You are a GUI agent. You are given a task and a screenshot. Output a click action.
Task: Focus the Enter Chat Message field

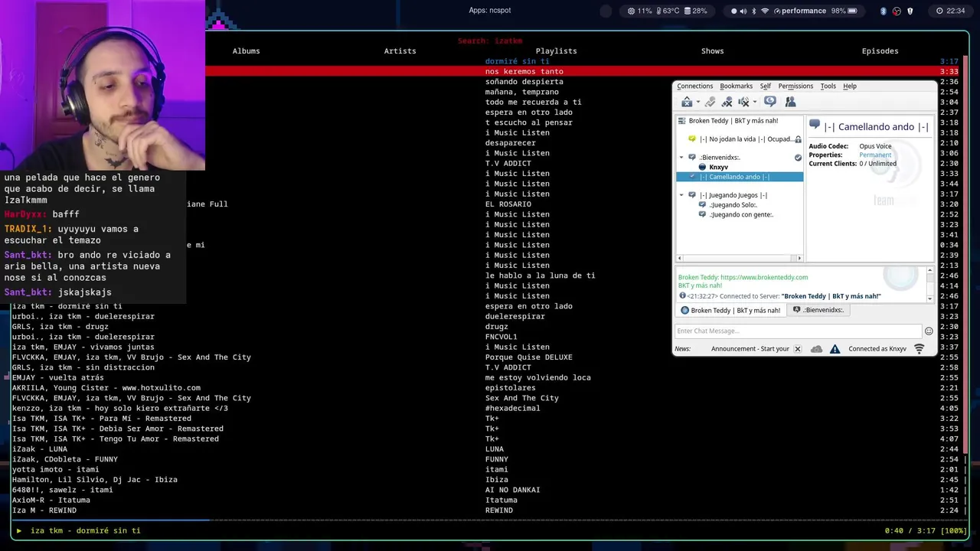(x=798, y=331)
